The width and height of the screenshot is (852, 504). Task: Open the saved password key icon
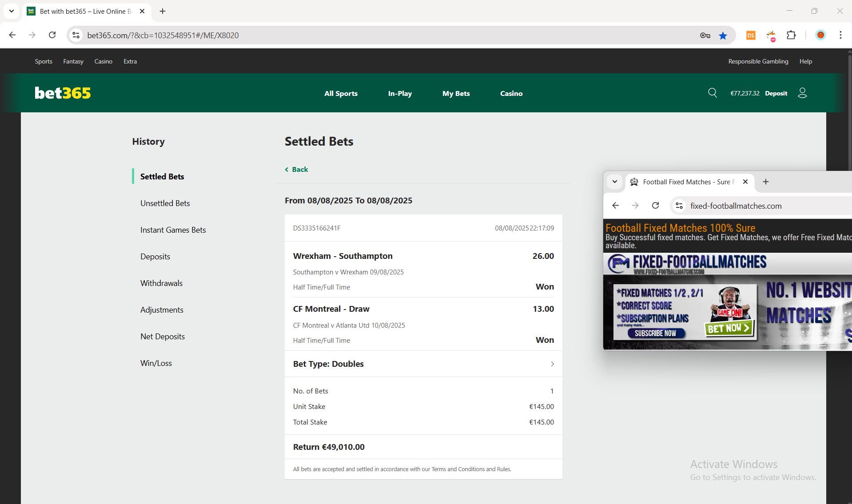click(705, 36)
